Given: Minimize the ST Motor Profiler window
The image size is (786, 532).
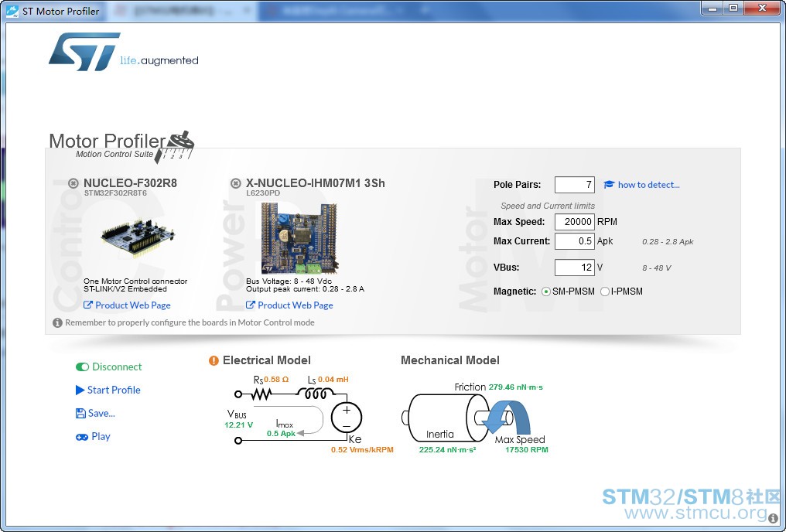Looking at the screenshot, I should click(713, 9).
